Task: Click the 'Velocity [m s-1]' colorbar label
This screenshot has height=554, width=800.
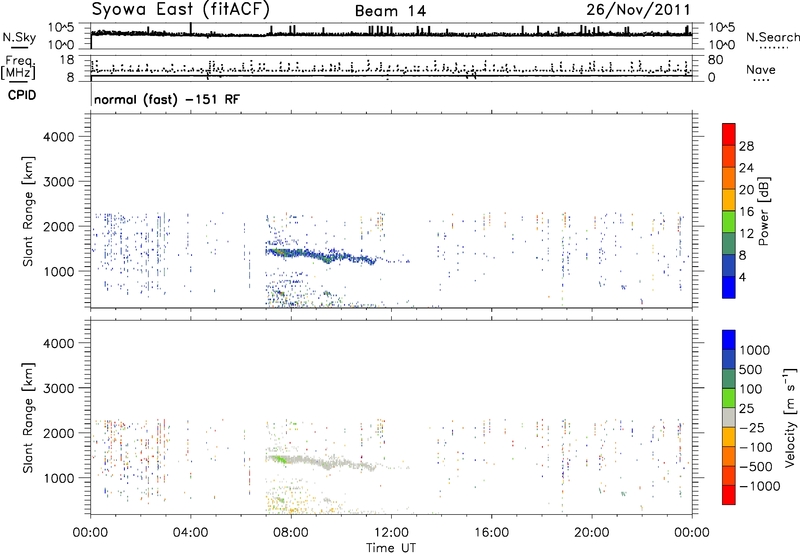Action: click(x=790, y=417)
